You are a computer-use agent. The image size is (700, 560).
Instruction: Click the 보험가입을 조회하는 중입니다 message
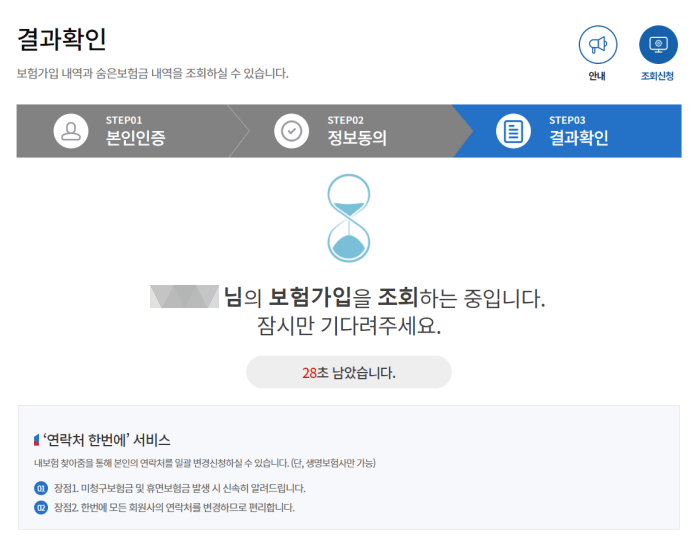pyautogui.click(x=384, y=297)
